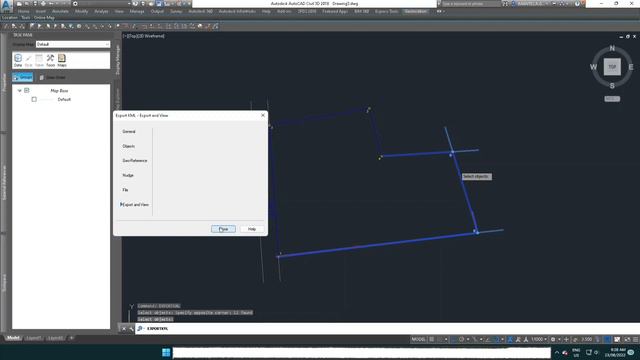Open the Analyze ribbon tab
The height and width of the screenshot is (360, 640).
click(x=101, y=11)
